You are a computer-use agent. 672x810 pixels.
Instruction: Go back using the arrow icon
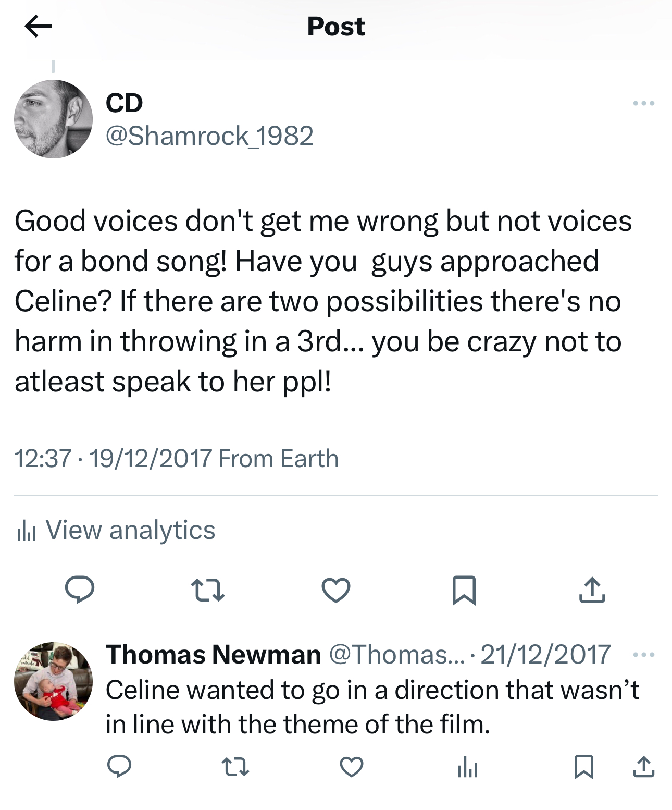pos(38,26)
